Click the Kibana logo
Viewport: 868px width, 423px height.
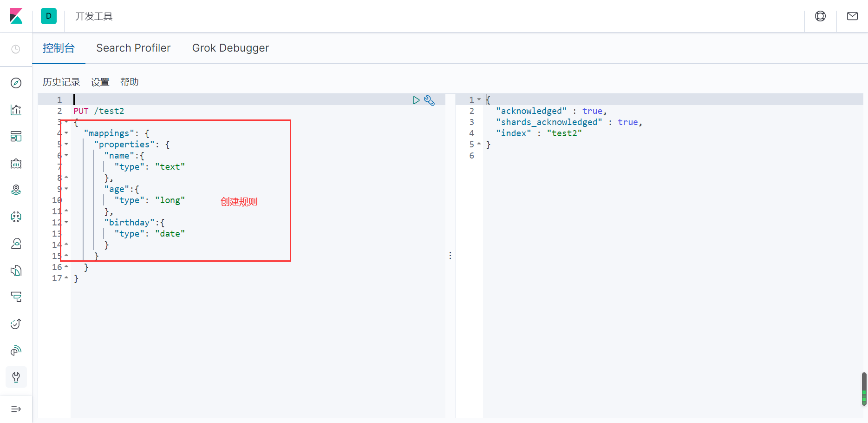click(16, 16)
